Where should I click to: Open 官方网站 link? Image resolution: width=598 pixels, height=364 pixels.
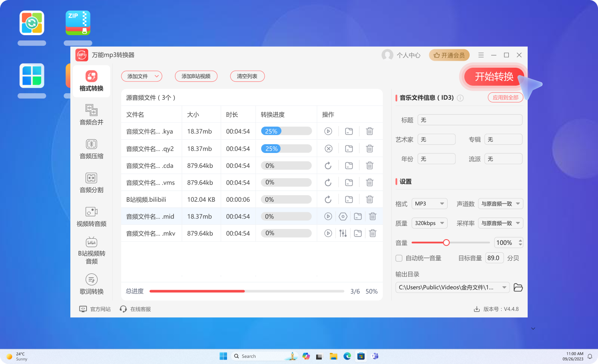point(95,309)
